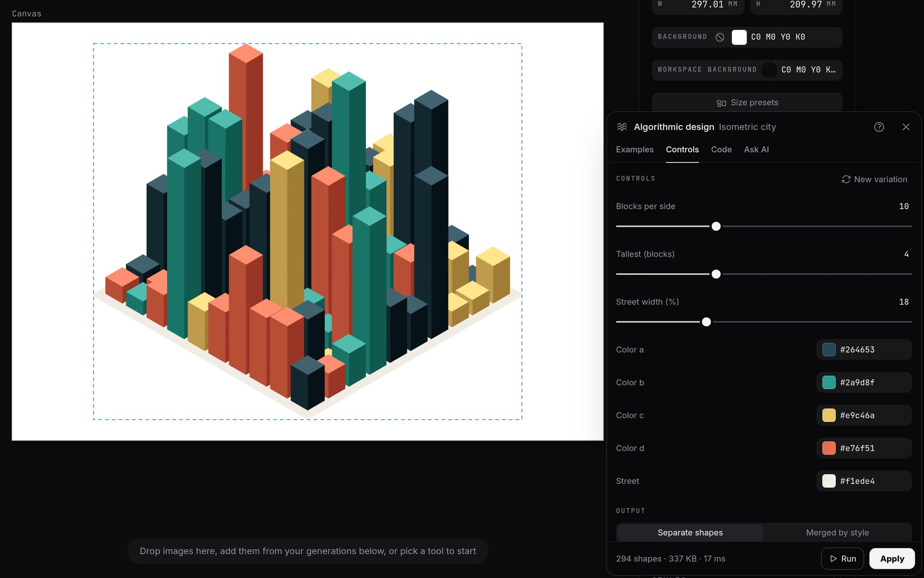924x578 pixels.
Task: Open the algorithmic design help icon
Action: (x=879, y=127)
